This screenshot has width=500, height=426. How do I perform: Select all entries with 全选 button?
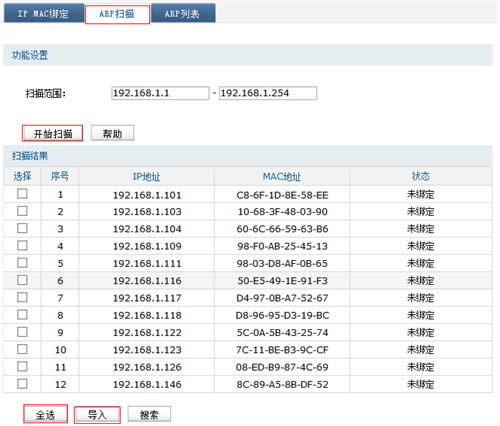45,415
